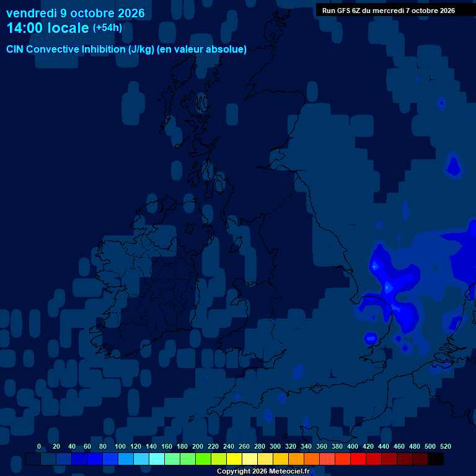Click the '14:00 locale' time label

(x=48, y=28)
